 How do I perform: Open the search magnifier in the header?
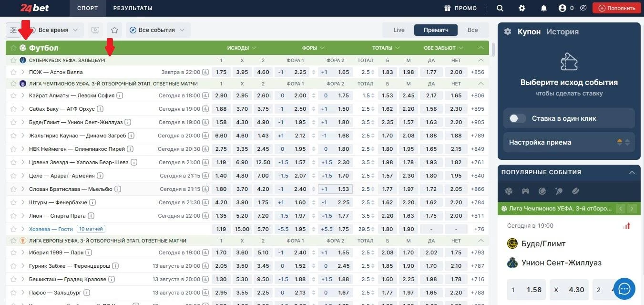(x=500, y=8)
